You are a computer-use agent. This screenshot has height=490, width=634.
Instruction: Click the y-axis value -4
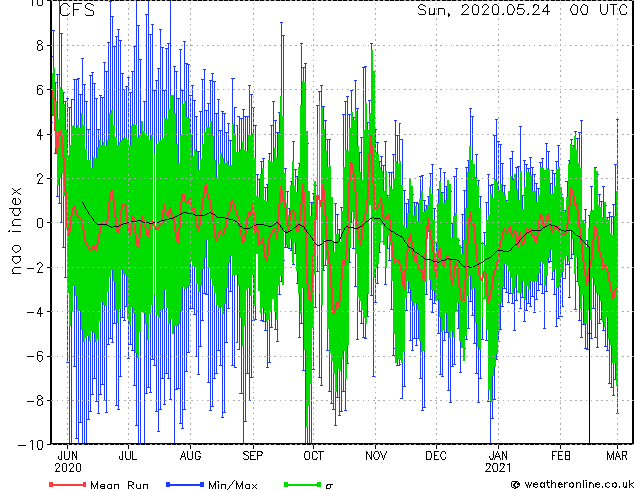[x=34, y=312]
